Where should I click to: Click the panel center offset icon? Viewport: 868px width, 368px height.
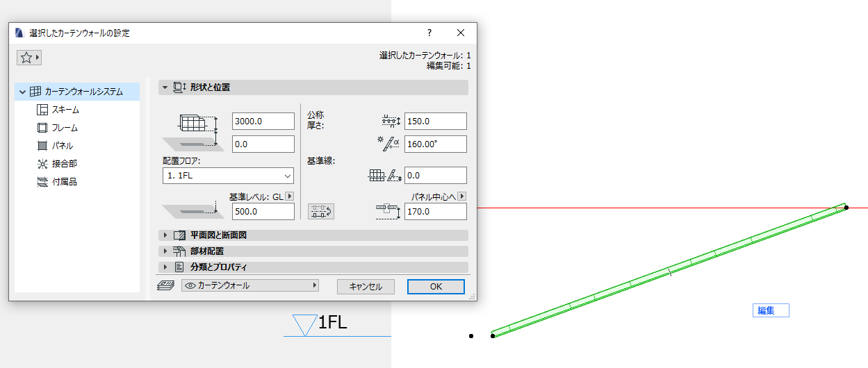coord(388,211)
